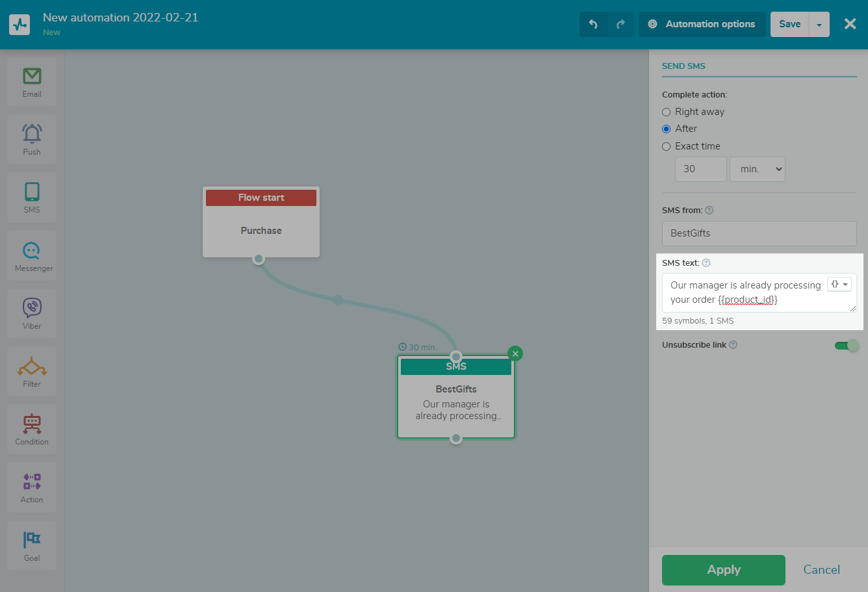Screen dimensions: 868x592
Task: Click the undo arrow button
Action: click(x=593, y=24)
